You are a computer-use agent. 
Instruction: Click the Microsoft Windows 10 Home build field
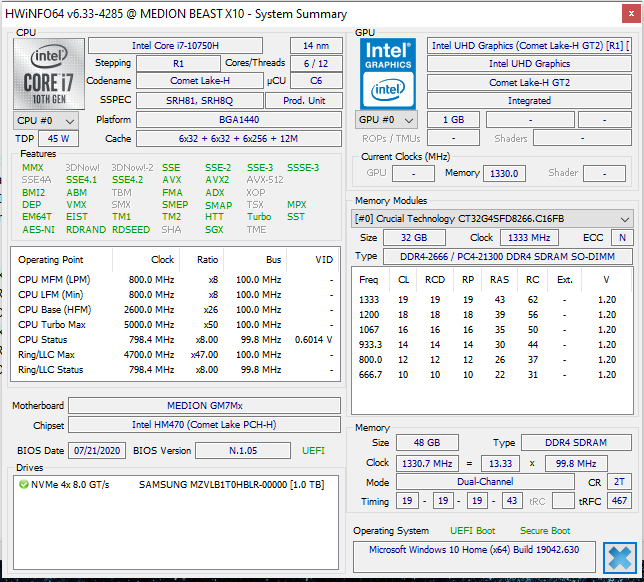pyautogui.click(x=474, y=556)
